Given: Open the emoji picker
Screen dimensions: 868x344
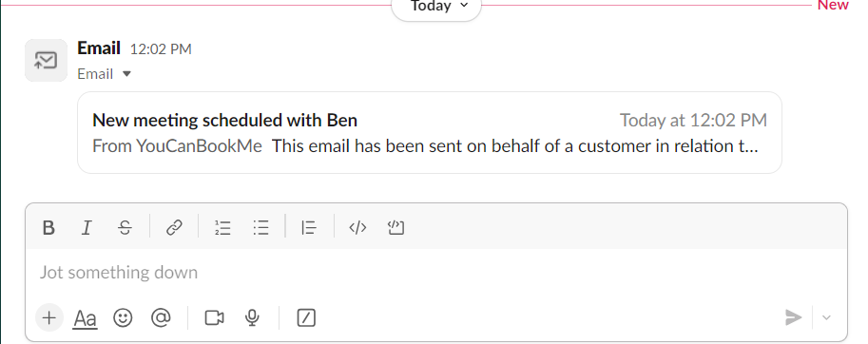Looking at the screenshot, I should (123, 317).
